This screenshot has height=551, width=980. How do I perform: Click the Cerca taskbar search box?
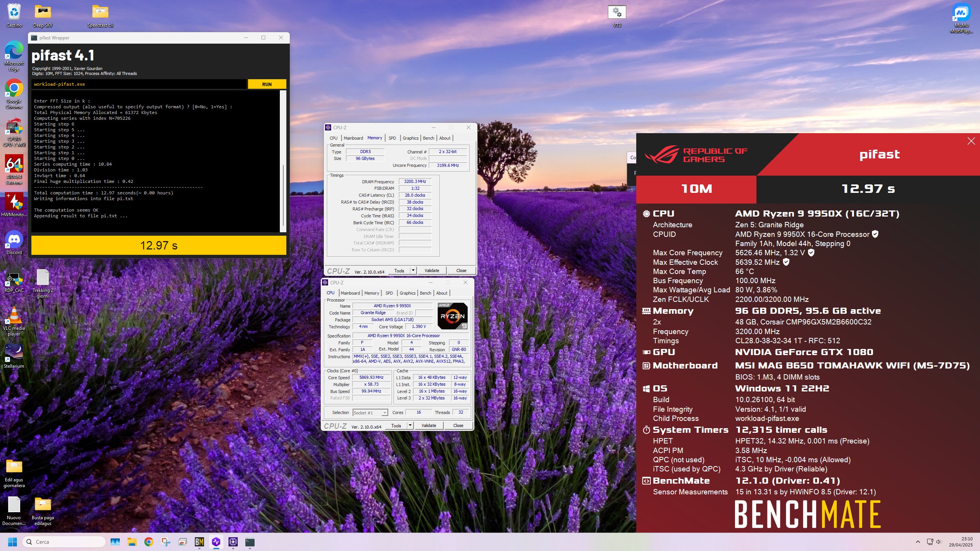[64, 542]
